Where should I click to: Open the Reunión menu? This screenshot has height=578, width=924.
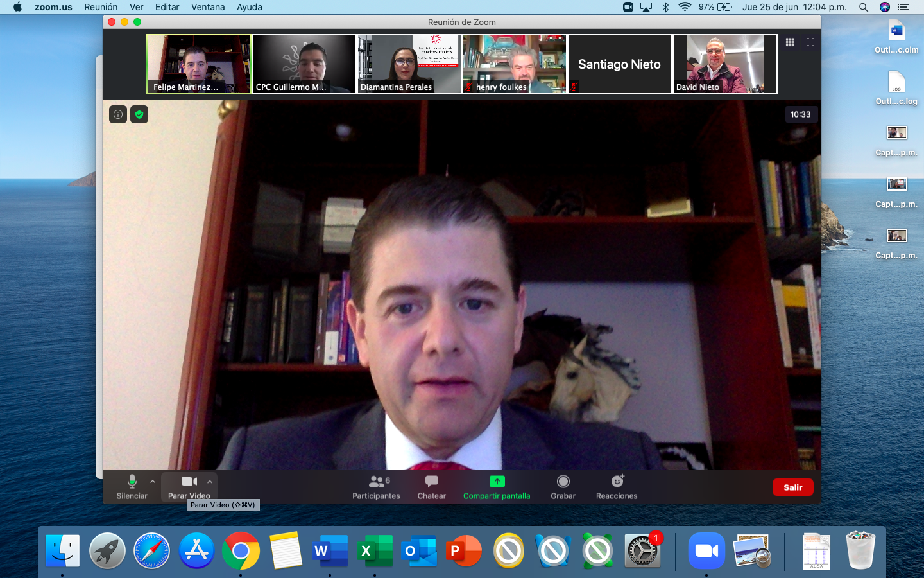(x=101, y=7)
